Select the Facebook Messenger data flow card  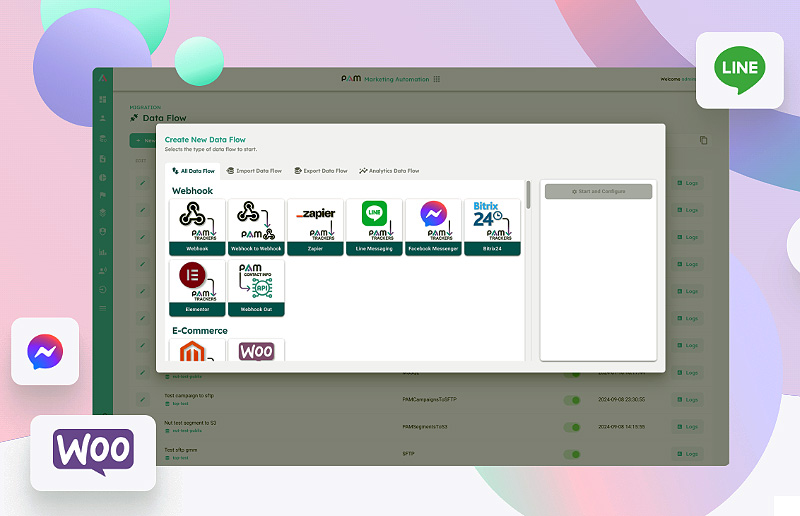click(433, 227)
